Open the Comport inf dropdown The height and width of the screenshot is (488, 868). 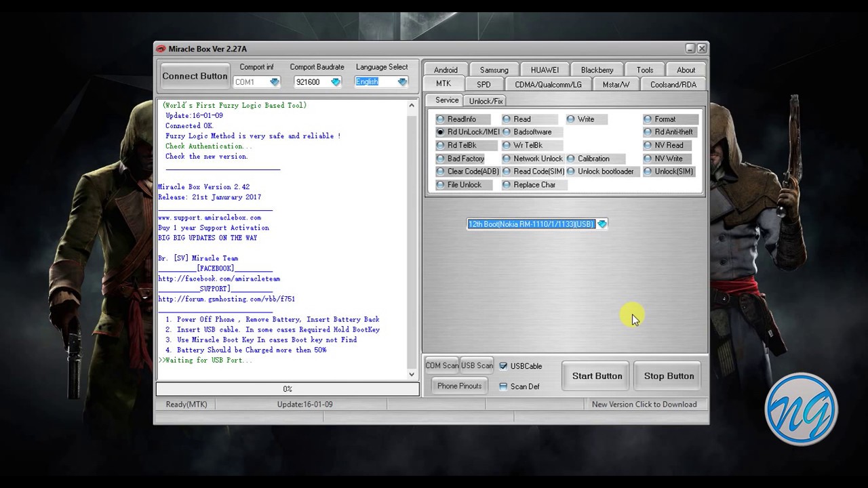pos(274,82)
